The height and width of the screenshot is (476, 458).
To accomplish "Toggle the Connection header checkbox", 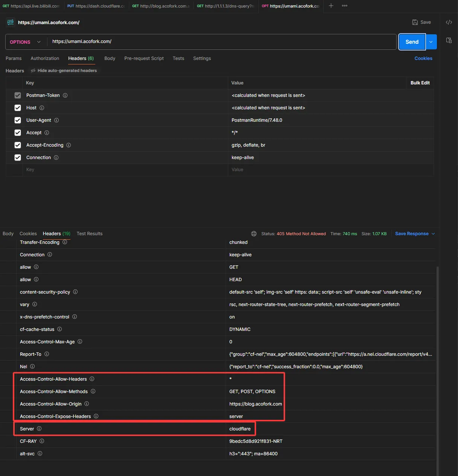I will coord(18,158).
